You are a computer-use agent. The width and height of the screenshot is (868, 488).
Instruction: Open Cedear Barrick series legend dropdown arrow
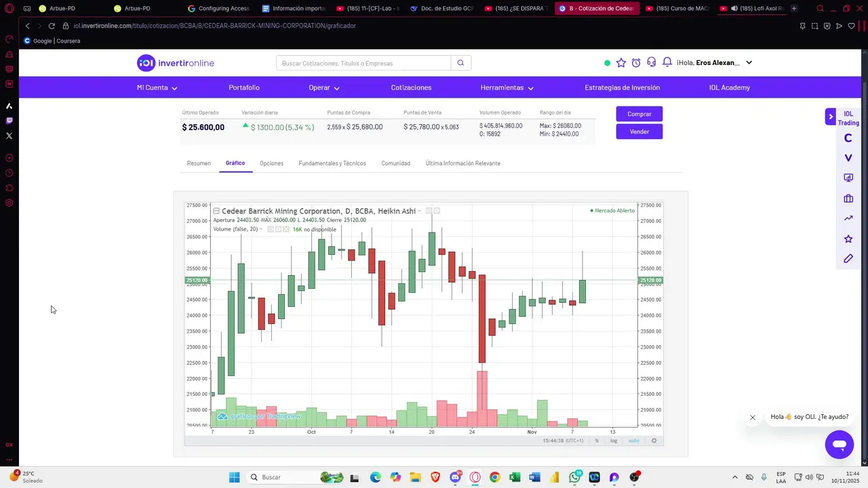420,211
